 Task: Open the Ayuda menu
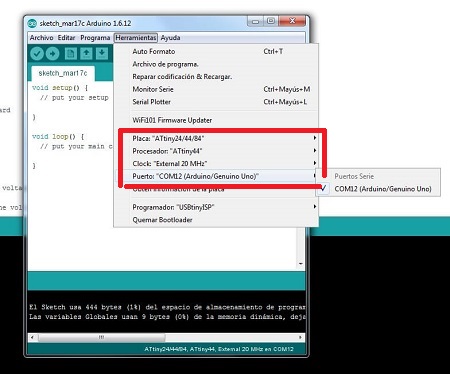pyautogui.click(x=170, y=38)
